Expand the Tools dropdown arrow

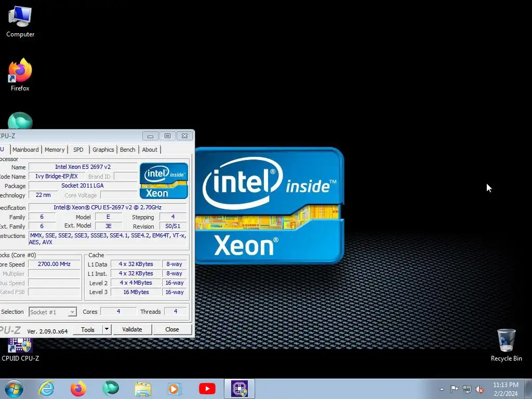click(x=107, y=329)
